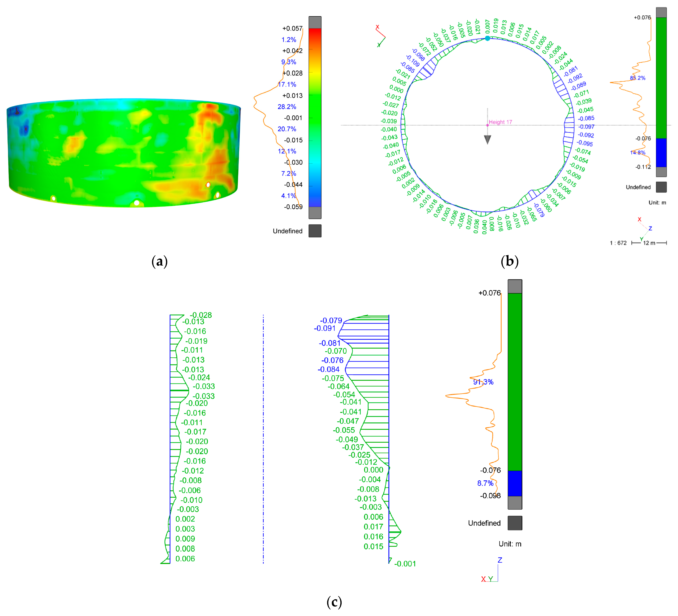The image size is (678, 616).
Task: Click the dark Undefined swatch in panel a
Action: coord(315,231)
